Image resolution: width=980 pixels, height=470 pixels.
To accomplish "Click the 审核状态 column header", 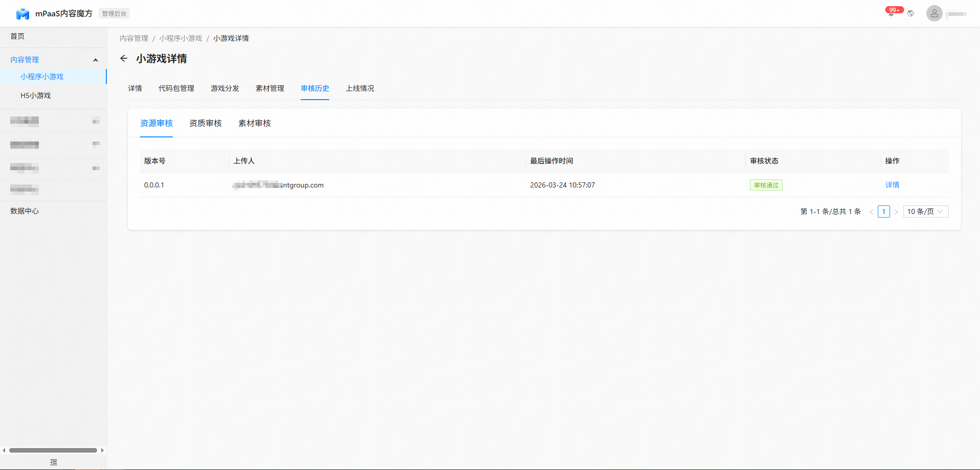I will [x=764, y=161].
